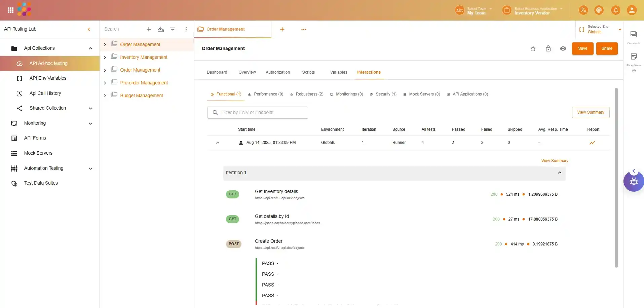Screen dimensions: 644x308
Task: Open the report chart icon
Action: (592, 143)
